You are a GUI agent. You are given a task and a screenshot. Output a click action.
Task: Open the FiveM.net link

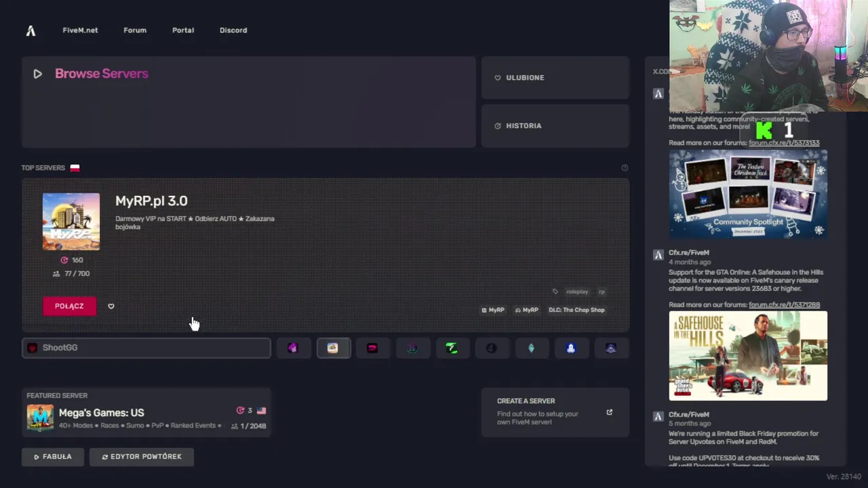(80, 30)
